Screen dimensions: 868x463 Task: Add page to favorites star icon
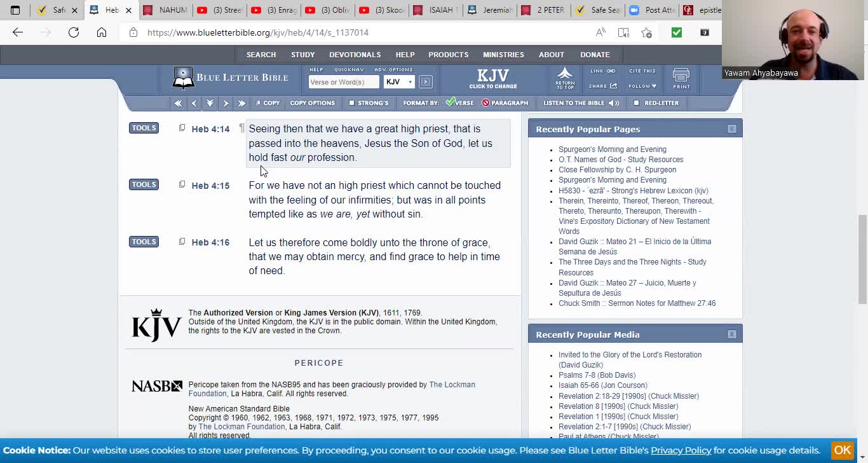pyautogui.click(x=646, y=32)
